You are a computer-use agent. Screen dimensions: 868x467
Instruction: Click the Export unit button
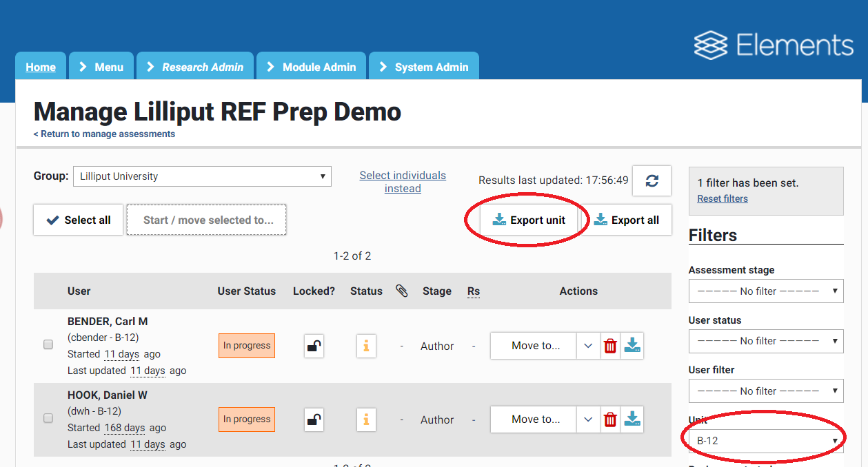pyautogui.click(x=529, y=220)
